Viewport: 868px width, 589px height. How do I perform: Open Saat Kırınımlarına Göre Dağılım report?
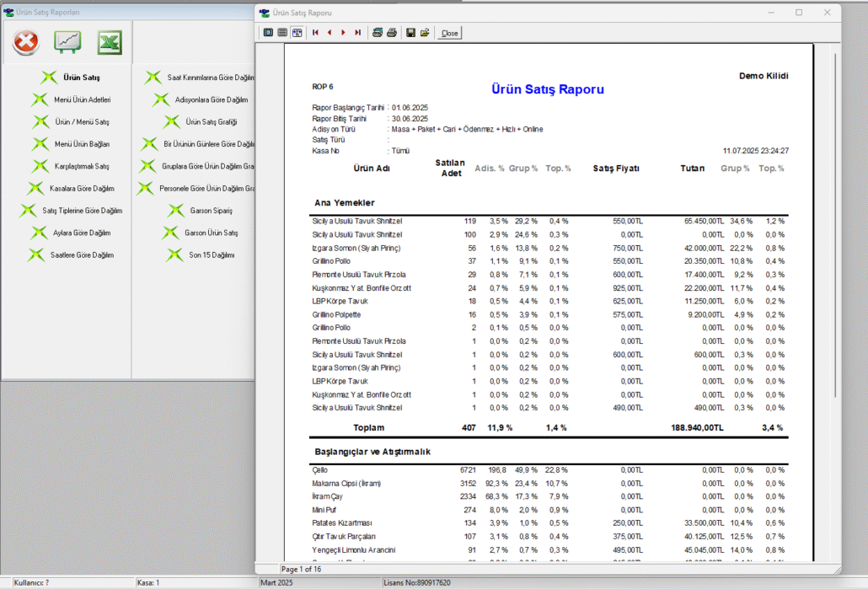pos(199,78)
